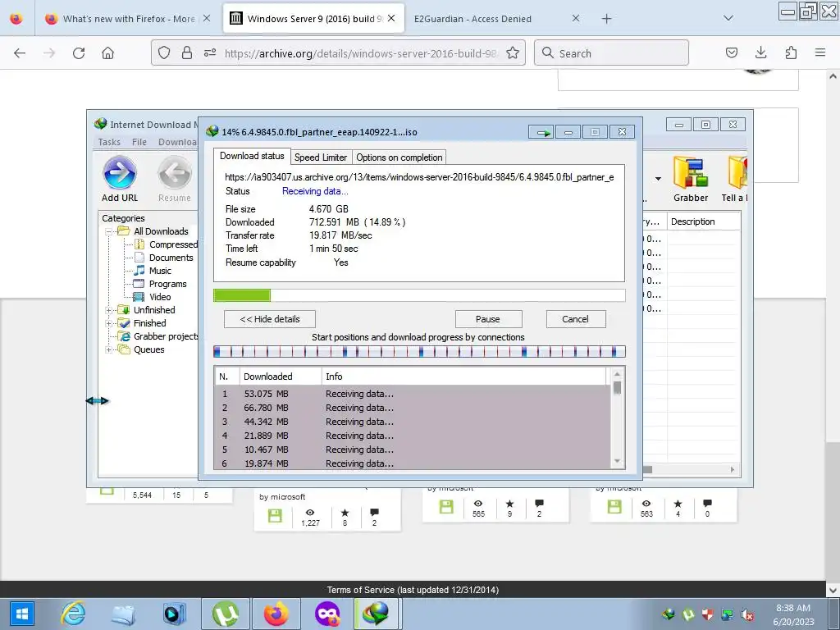Viewport: 840px width, 630px height.
Task: Select the Video category
Action: tap(160, 297)
